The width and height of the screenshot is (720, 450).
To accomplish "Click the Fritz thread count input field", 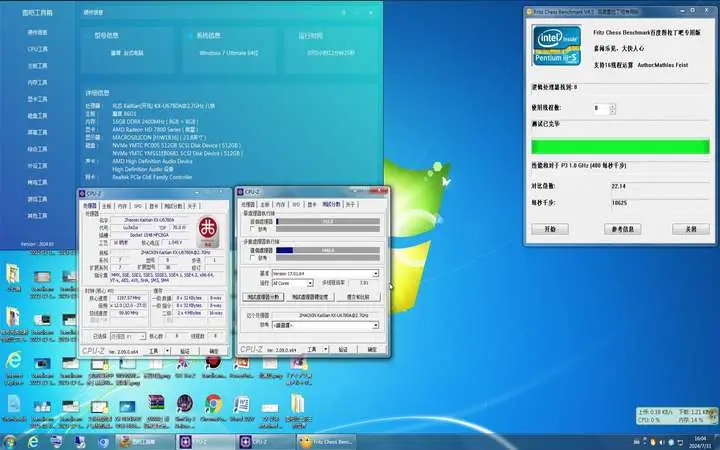I will (x=601, y=108).
